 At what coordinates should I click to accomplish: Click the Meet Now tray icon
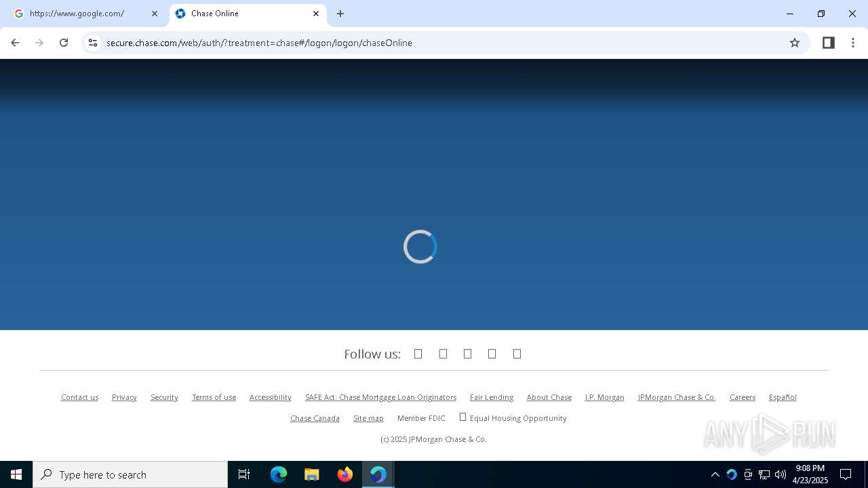pos(748,474)
